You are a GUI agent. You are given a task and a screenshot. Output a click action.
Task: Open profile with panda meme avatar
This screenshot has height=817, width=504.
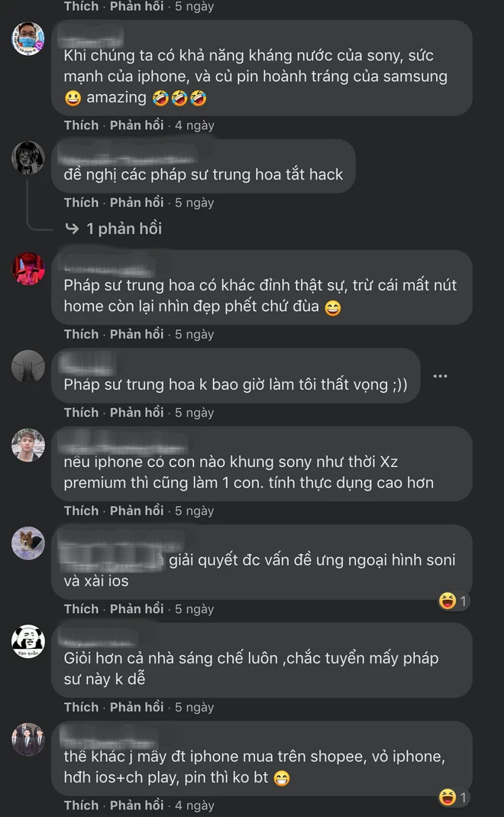click(x=28, y=641)
